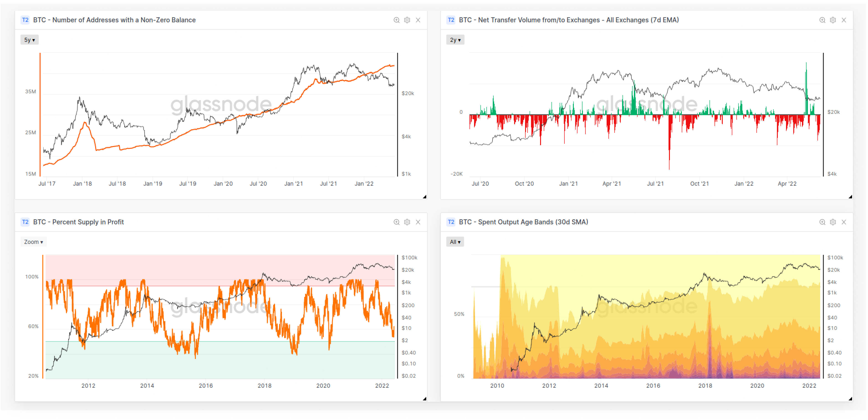Zoom the Percent Supply in Profit chart
The image size is (868, 420).
[x=396, y=222]
